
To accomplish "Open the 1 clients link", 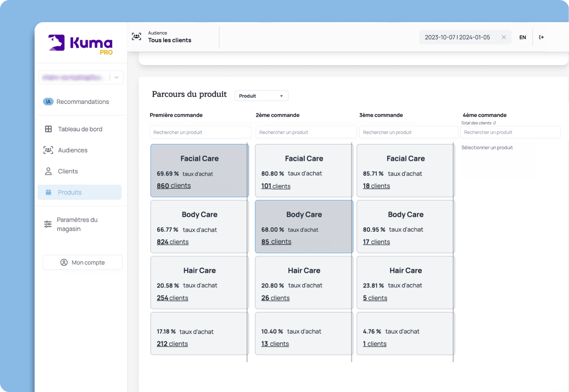I will tap(375, 344).
